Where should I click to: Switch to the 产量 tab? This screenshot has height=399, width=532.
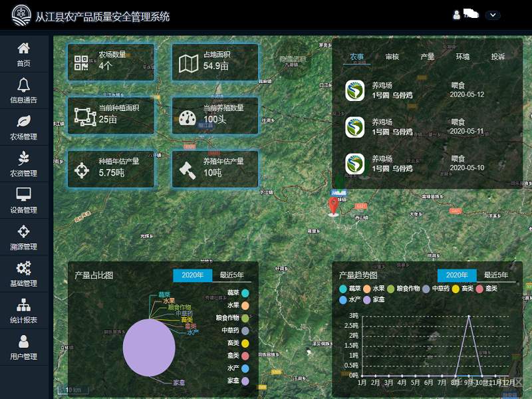tap(427, 57)
